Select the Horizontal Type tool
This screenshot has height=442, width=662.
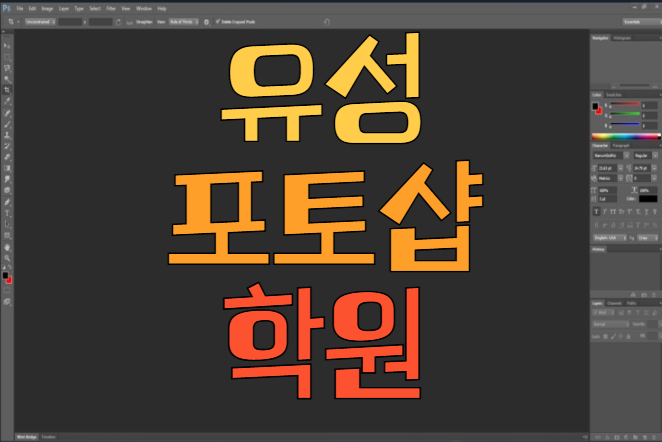coord(7,213)
